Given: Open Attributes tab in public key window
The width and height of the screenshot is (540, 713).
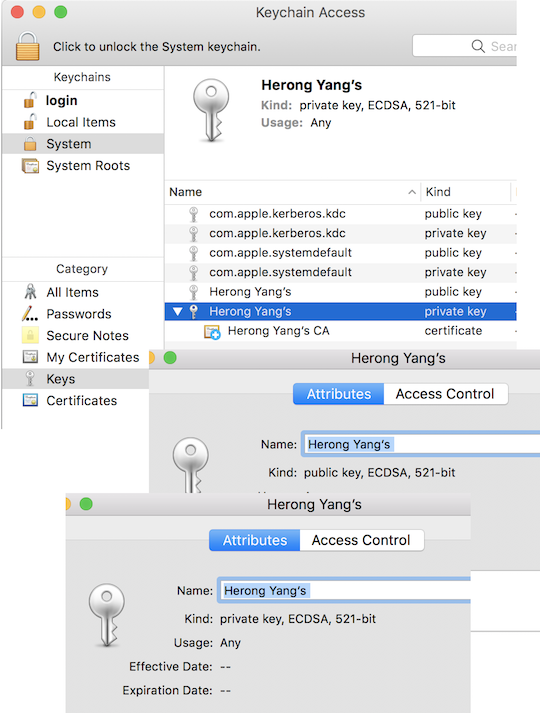Looking at the screenshot, I should point(339,394).
